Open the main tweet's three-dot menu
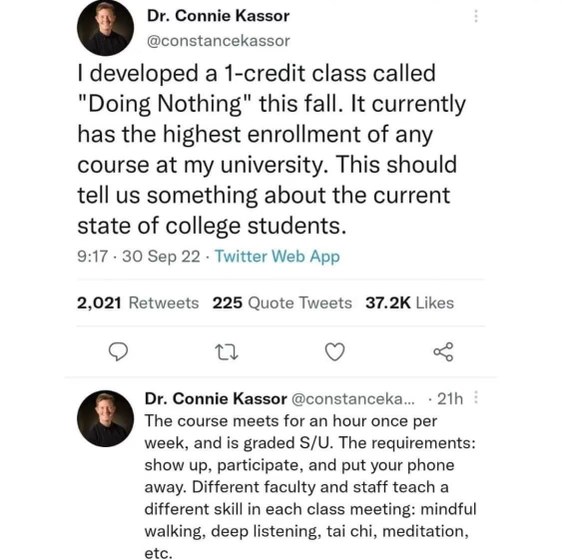The image size is (562, 560). [x=476, y=16]
